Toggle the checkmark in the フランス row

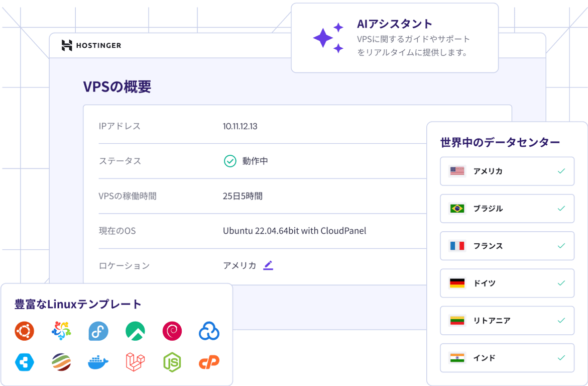click(561, 246)
